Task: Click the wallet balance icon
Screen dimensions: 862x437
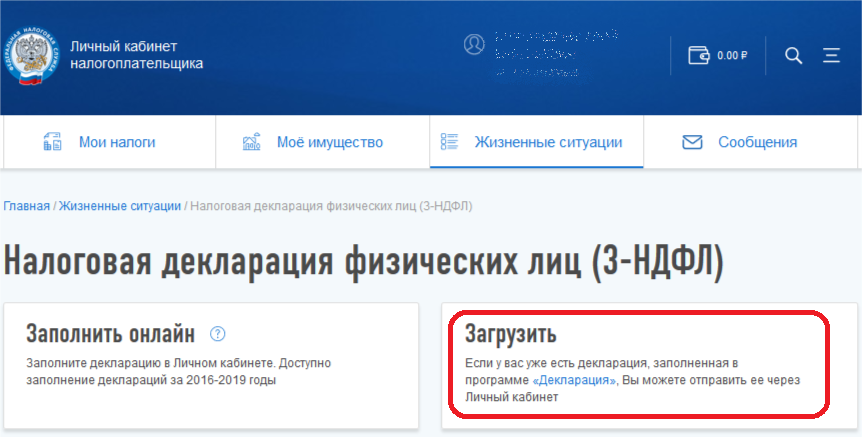Action: [699, 56]
